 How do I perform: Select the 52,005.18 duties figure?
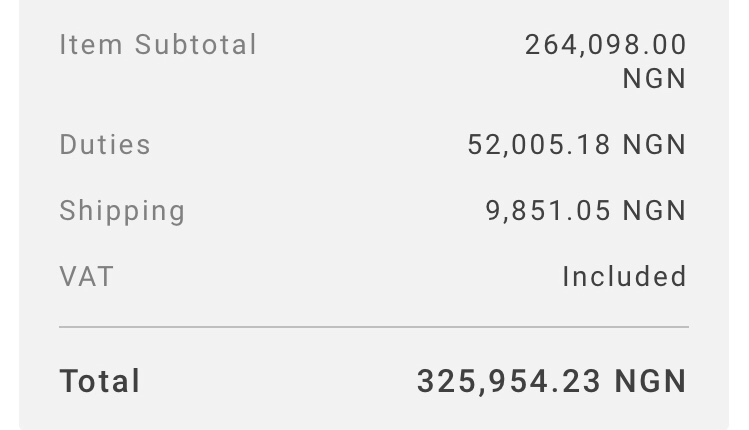[539, 145]
